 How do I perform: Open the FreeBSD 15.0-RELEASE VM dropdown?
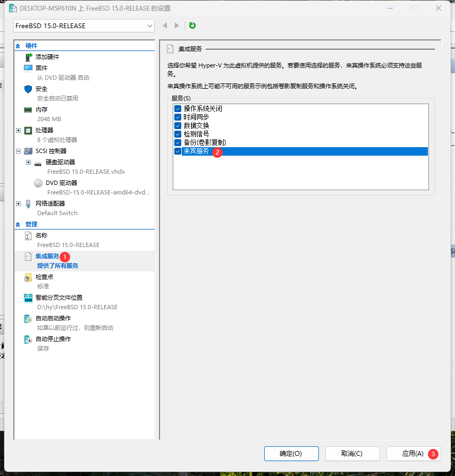84,26
